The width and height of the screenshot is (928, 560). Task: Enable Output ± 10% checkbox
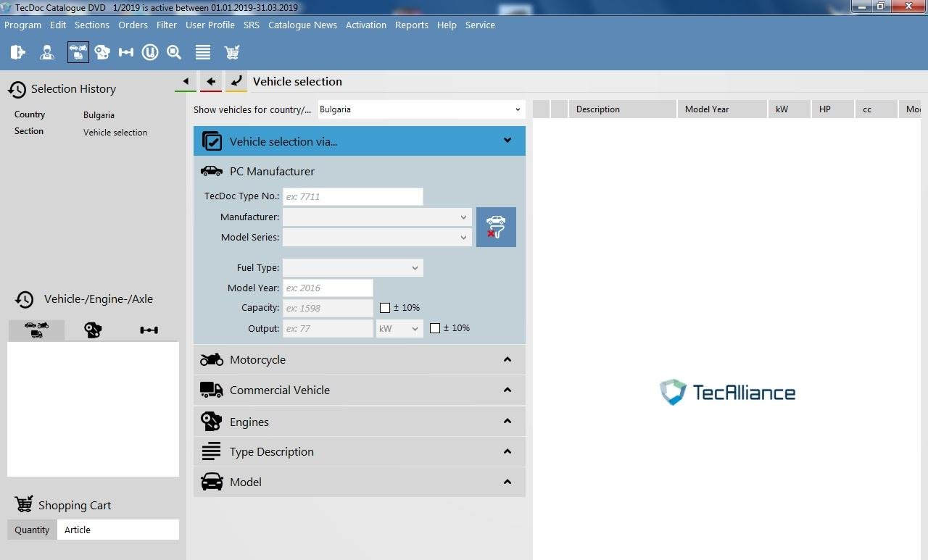(x=435, y=328)
